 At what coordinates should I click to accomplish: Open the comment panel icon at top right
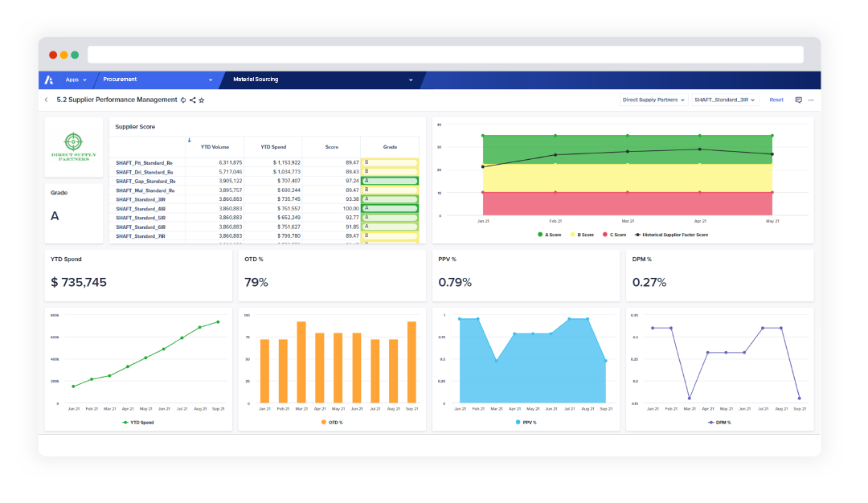[799, 100]
